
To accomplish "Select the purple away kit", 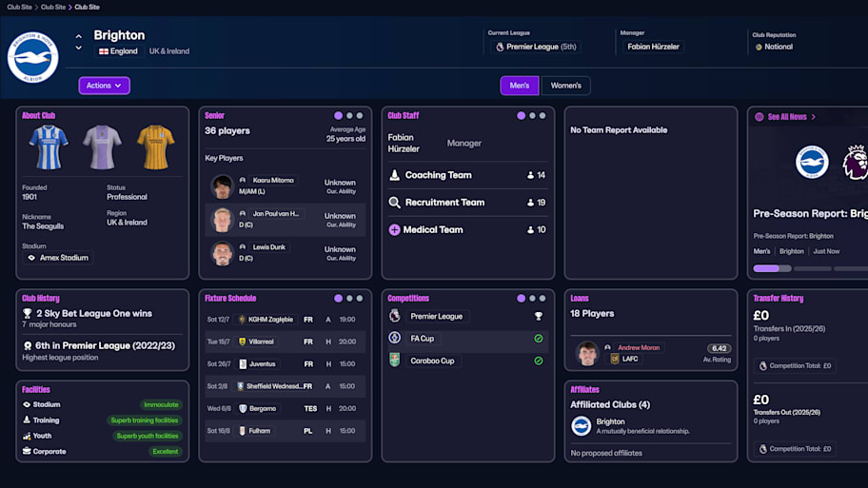I will click(102, 146).
